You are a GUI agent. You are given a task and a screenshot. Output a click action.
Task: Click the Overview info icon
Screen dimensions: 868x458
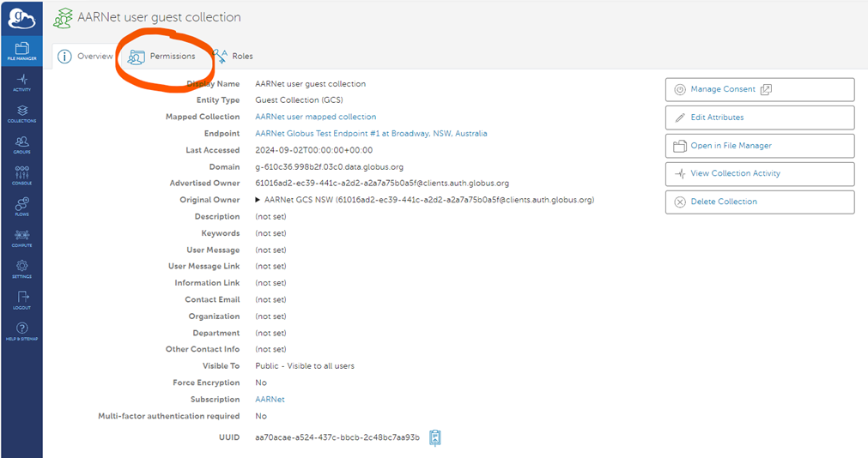click(x=64, y=57)
